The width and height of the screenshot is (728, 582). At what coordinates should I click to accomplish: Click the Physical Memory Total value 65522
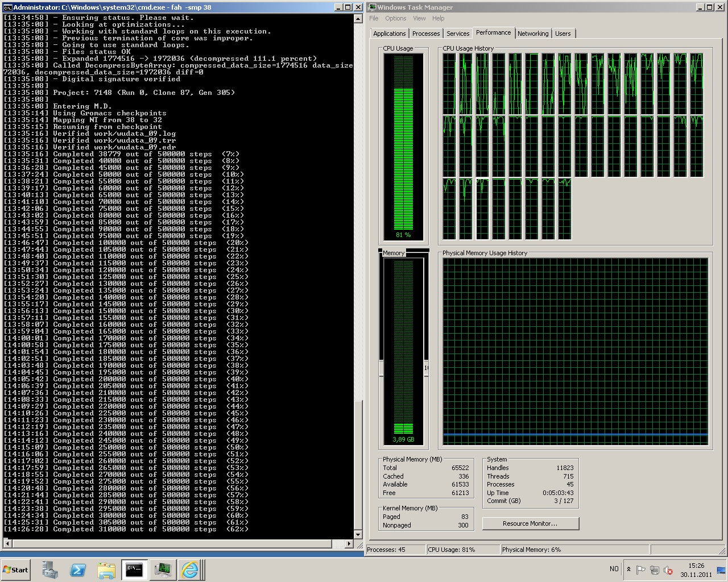[460, 468]
